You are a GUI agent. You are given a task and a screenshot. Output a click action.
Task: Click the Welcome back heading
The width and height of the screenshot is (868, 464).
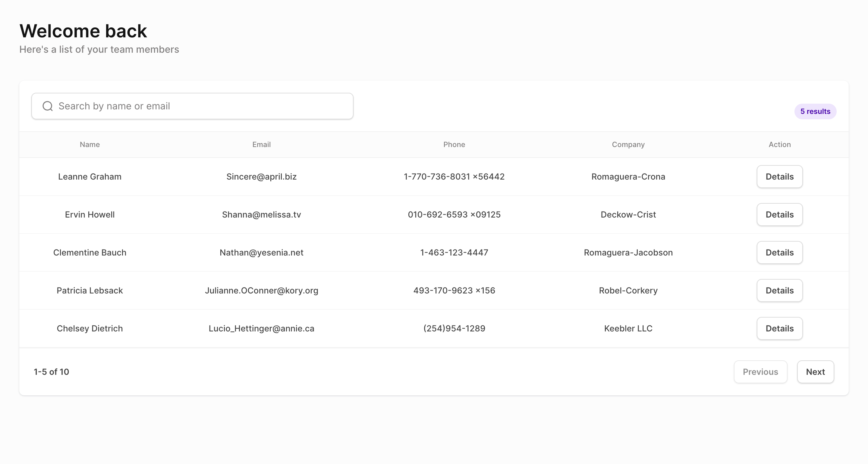click(83, 31)
